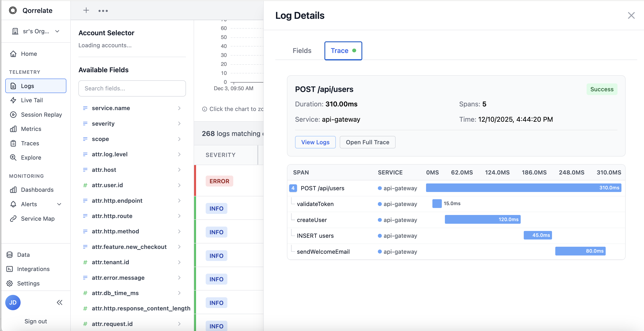Switch to the Fields tab
This screenshot has height=331, width=644.
[301, 51]
